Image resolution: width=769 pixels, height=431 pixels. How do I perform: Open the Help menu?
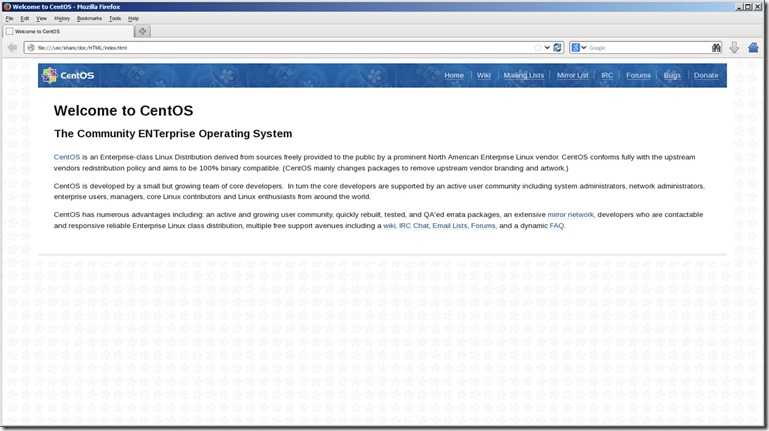point(133,19)
